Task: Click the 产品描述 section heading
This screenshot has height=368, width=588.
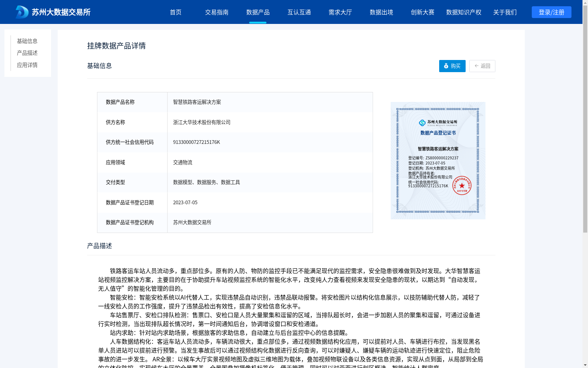Action: (x=100, y=246)
